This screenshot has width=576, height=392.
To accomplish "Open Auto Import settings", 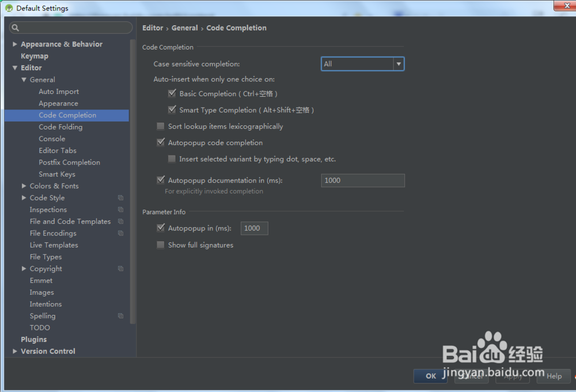I will point(59,92).
